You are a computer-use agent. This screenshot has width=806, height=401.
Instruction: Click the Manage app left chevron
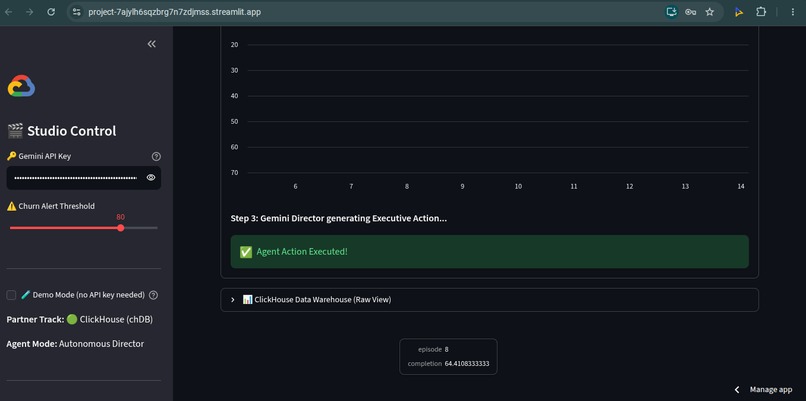tap(737, 390)
